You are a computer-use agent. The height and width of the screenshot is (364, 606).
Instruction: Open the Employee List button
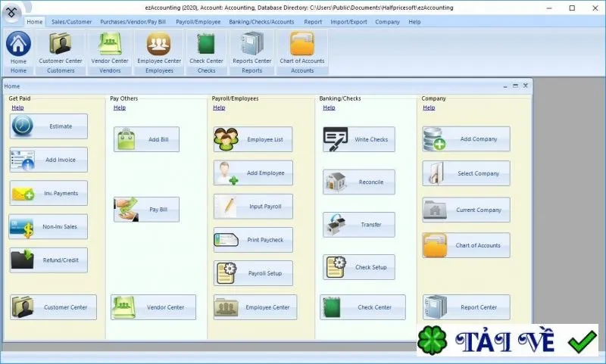[253, 139]
